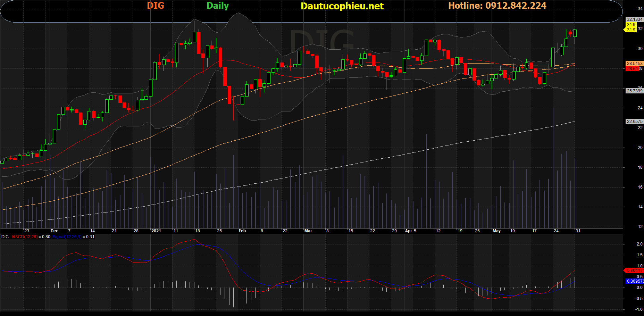The image size is (644, 316).
Task: Click the Apr month label on date axis
Action: 409,231
